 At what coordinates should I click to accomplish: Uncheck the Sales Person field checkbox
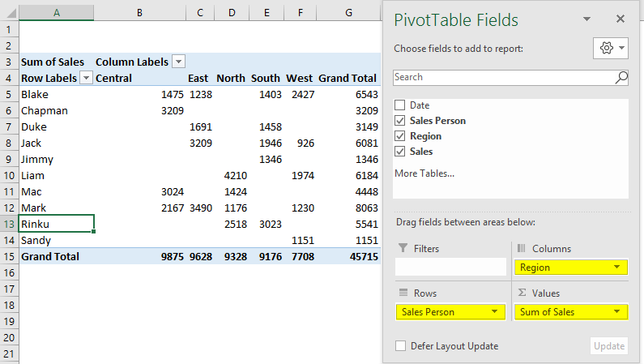(399, 120)
